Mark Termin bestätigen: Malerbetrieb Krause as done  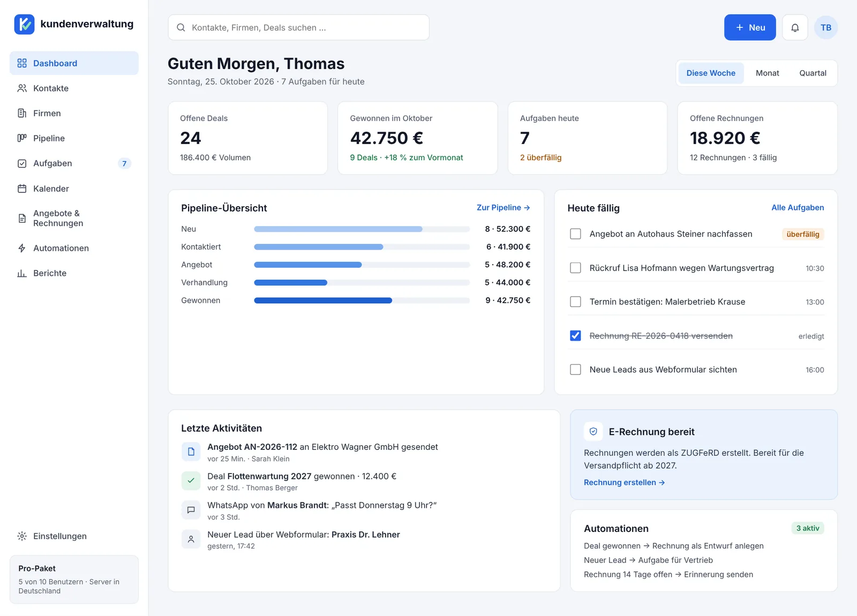[575, 302]
